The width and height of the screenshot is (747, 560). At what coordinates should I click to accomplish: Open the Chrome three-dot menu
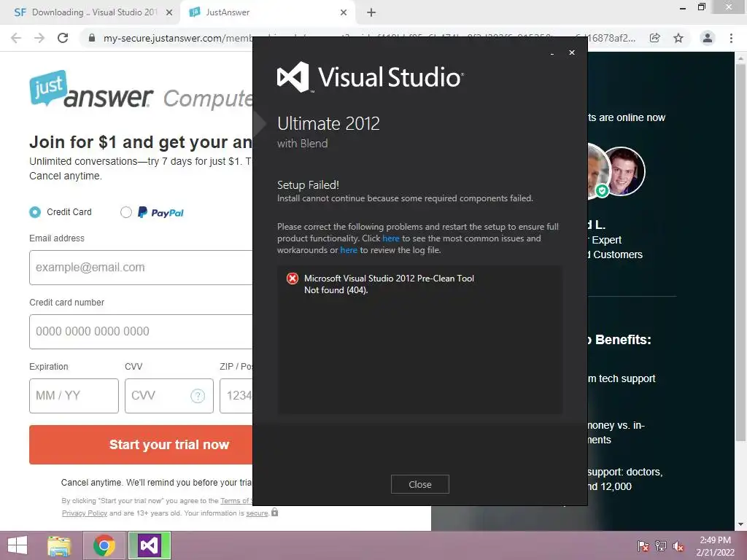[x=731, y=38]
